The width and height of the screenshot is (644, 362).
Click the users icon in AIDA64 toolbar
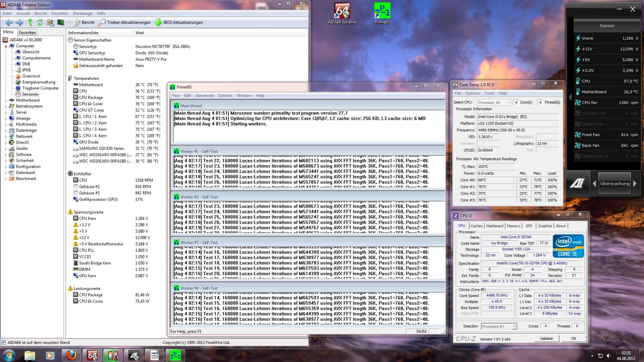pyautogui.click(x=50, y=22)
